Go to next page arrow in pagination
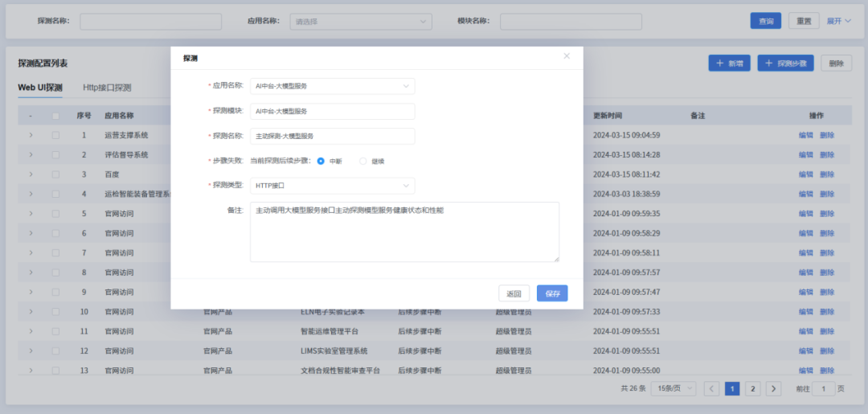Screen dimensions: 868x414 (x=773, y=388)
